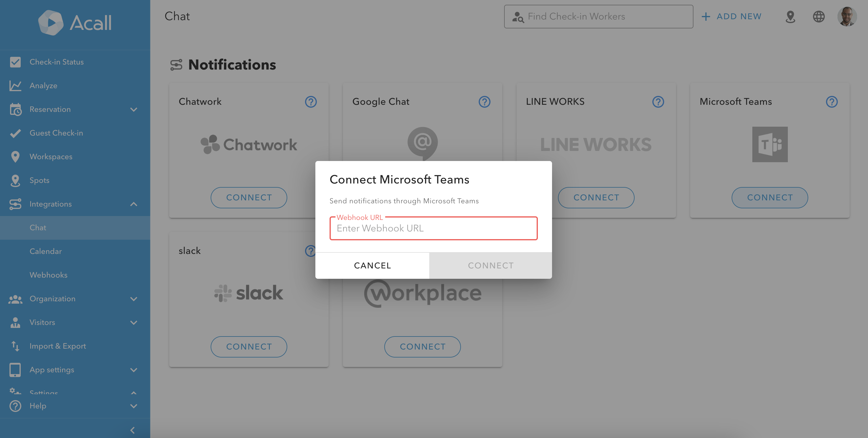Screen dimensions: 868x438
Task: Click CONNECT in the Teams dialog
Action: click(x=491, y=265)
